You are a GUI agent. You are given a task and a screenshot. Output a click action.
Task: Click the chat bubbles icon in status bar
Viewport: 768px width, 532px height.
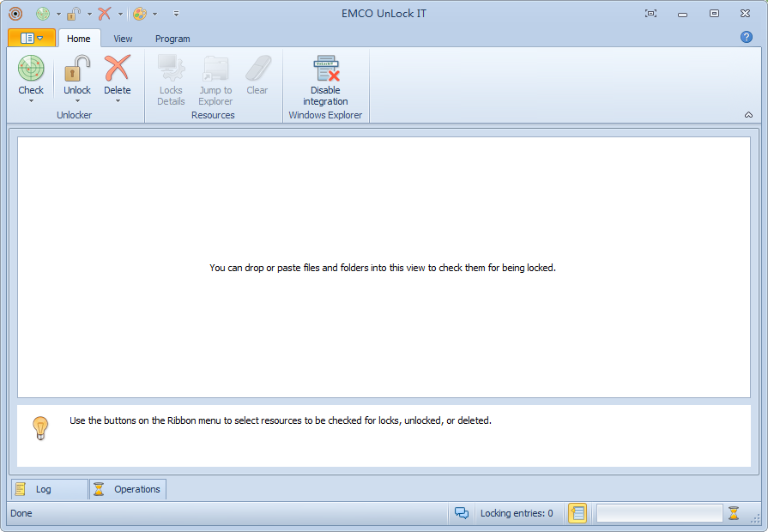pyautogui.click(x=462, y=513)
